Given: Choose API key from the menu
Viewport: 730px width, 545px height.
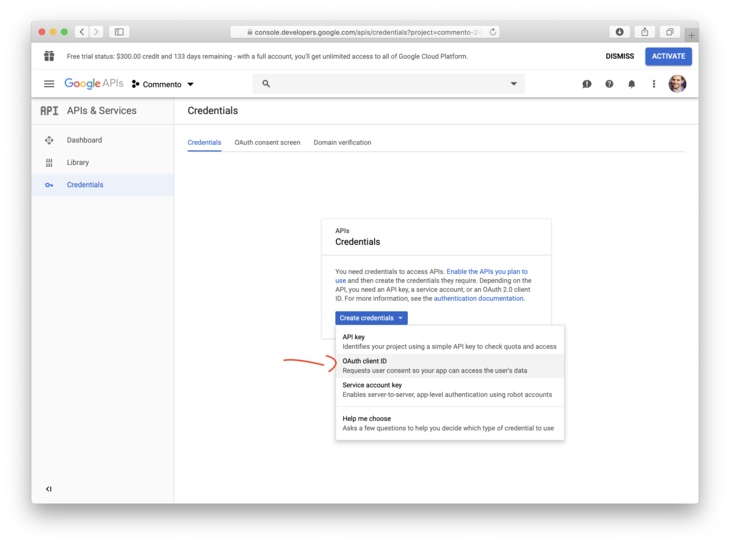Looking at the screenshot, I should (x=450, y=342).
